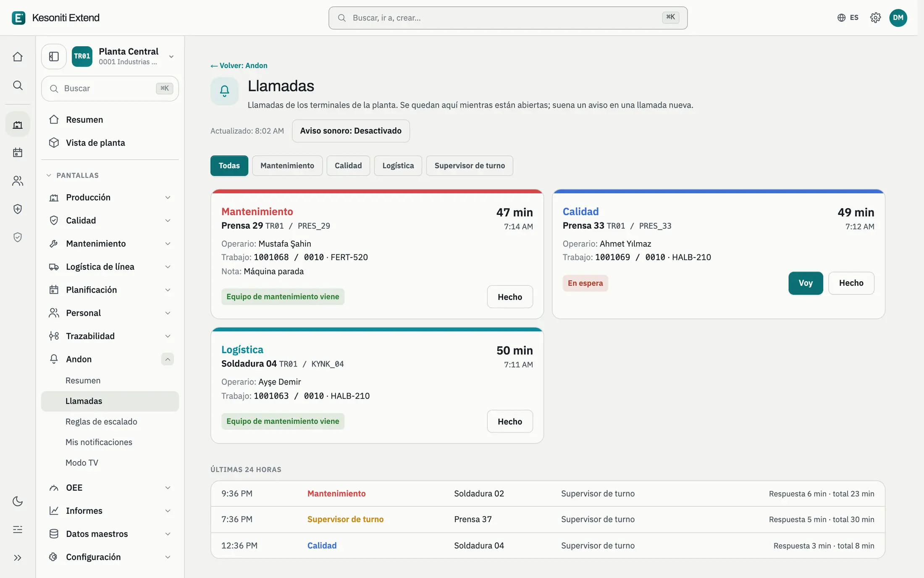This screenshot has height=578, width=924.
Task: Open settings gear icon in header
Action: 875,18
